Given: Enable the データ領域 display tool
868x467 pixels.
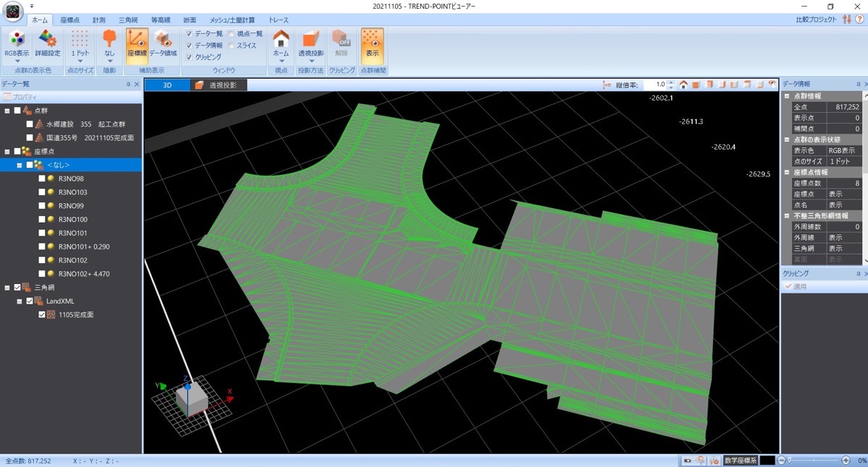Looking at the screenshot, I should [163, 43].
